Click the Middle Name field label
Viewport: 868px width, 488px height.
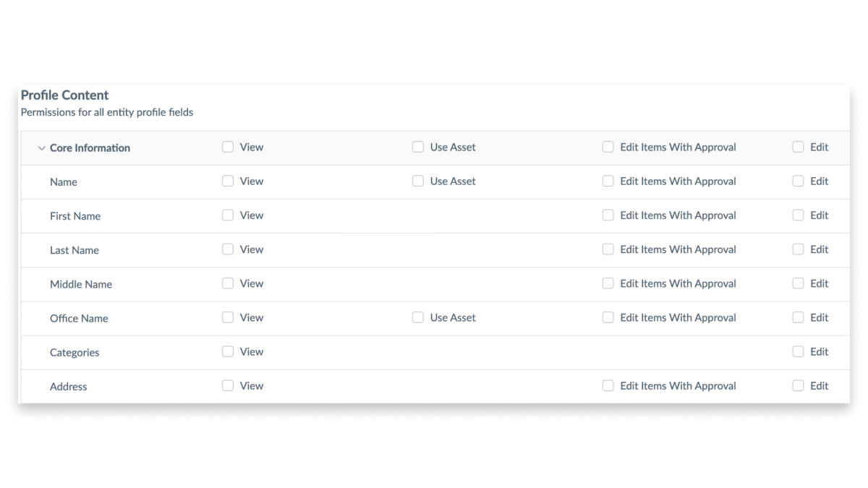pyautogui.click(x=81, y=284)
